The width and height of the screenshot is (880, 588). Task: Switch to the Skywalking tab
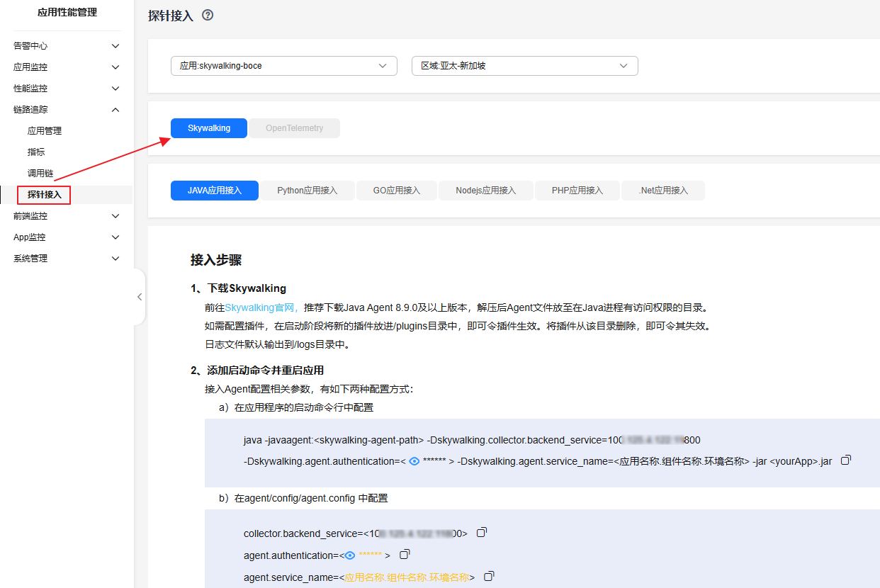coord(209,128)
